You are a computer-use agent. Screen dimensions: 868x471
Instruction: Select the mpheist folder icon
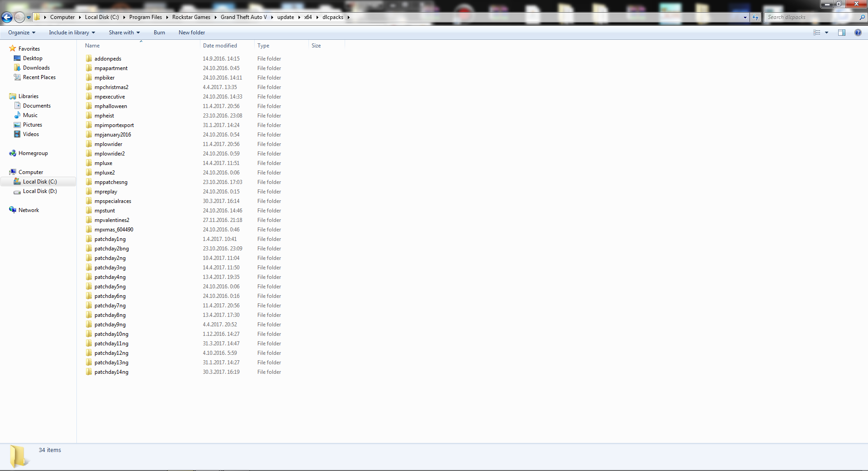pyautogui.click(x=89, y=116)
